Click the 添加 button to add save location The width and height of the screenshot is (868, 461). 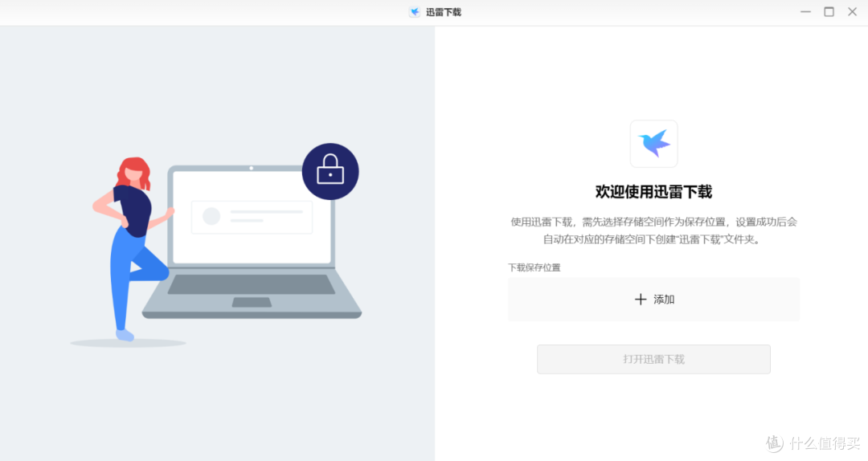(x=653, y=300)
